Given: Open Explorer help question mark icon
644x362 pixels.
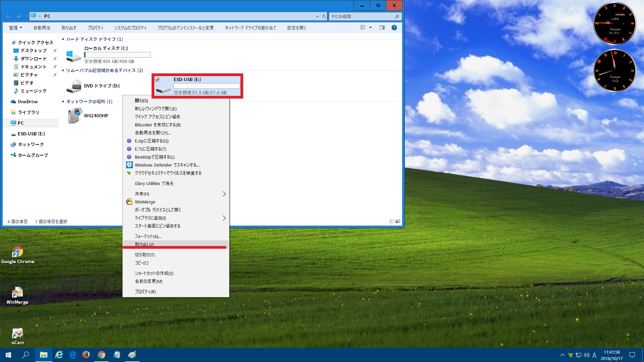Looking at the screenshot, I should [394, 27].
